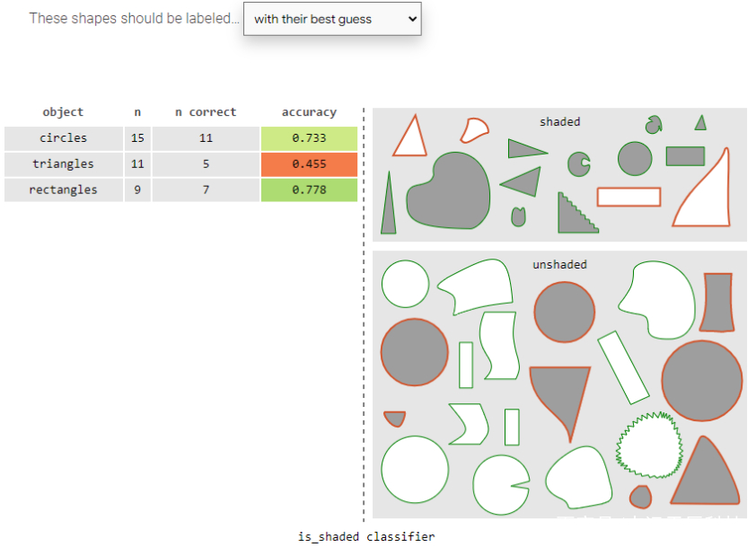
Task: Click the white rectangle with orange outline
Action: pos(629,197)
